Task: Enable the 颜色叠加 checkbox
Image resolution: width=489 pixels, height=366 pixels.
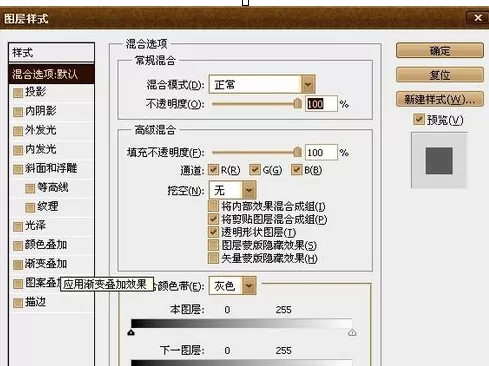Action: (x=18, y=246)
